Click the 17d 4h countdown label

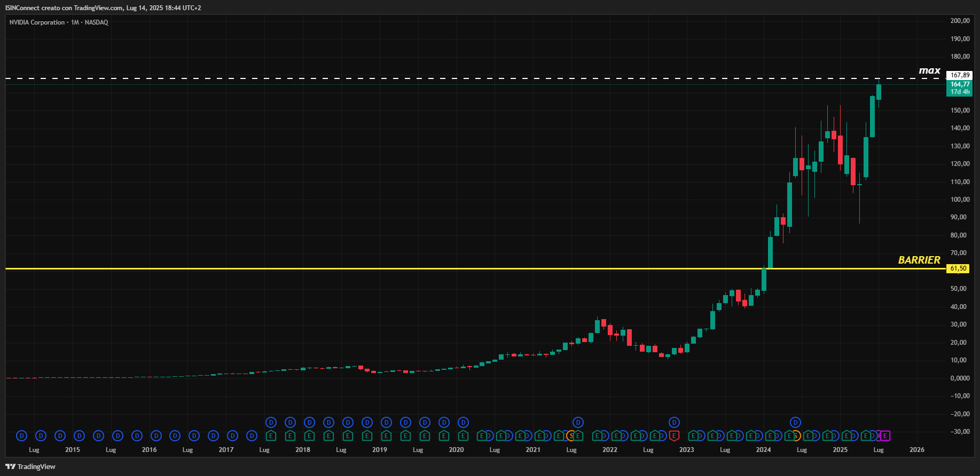[960, 92]
